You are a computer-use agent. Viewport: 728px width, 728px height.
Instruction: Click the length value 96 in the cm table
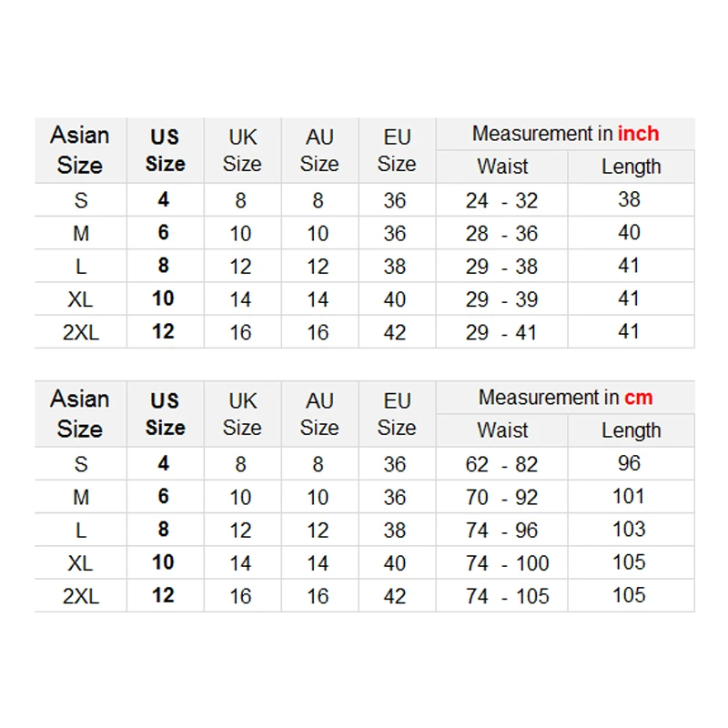coord(630,463)
